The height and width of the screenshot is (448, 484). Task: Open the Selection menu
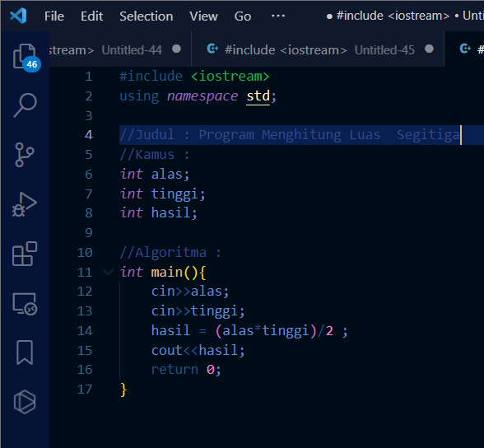tap(147, 16)
